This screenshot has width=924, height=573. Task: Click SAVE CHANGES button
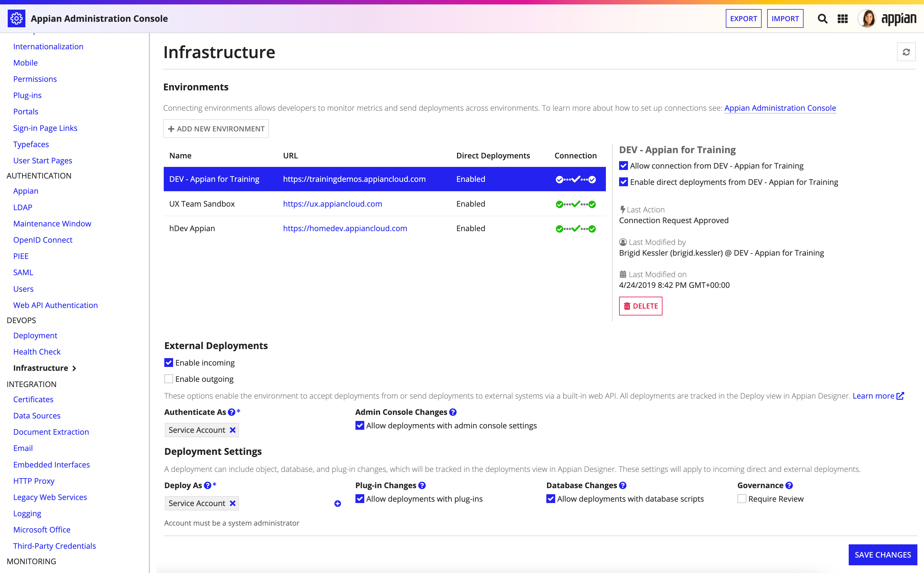[x=882, y=555]
